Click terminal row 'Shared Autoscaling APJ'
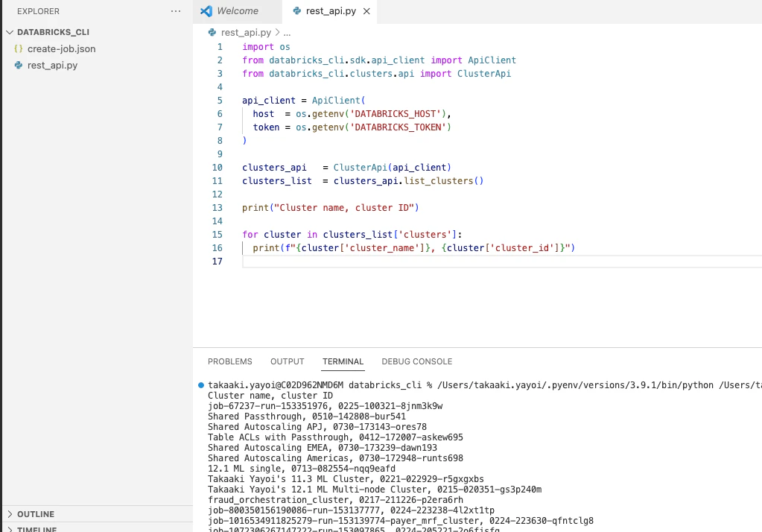762x532 pixels. click(317, 427)
